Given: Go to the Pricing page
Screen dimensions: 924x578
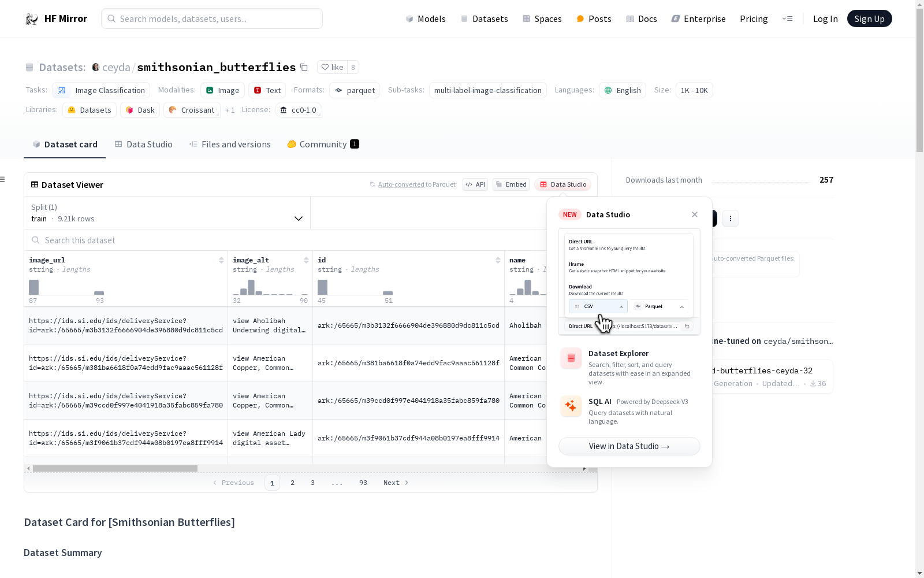Looking at the screenshot, I should 754,18.
